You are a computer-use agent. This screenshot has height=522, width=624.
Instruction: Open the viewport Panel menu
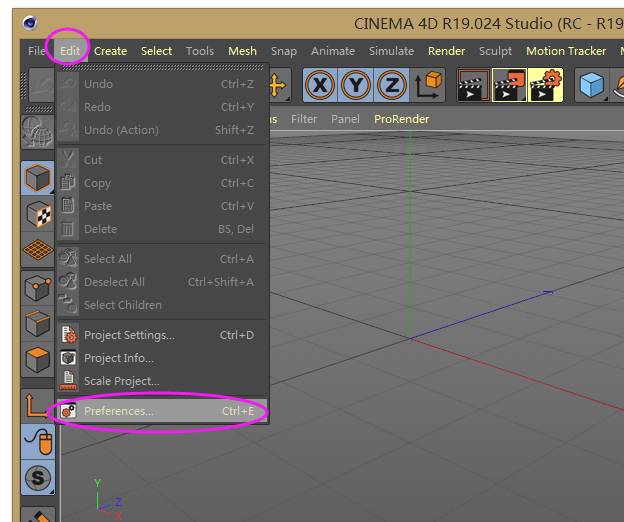click(x=345, y=119)
